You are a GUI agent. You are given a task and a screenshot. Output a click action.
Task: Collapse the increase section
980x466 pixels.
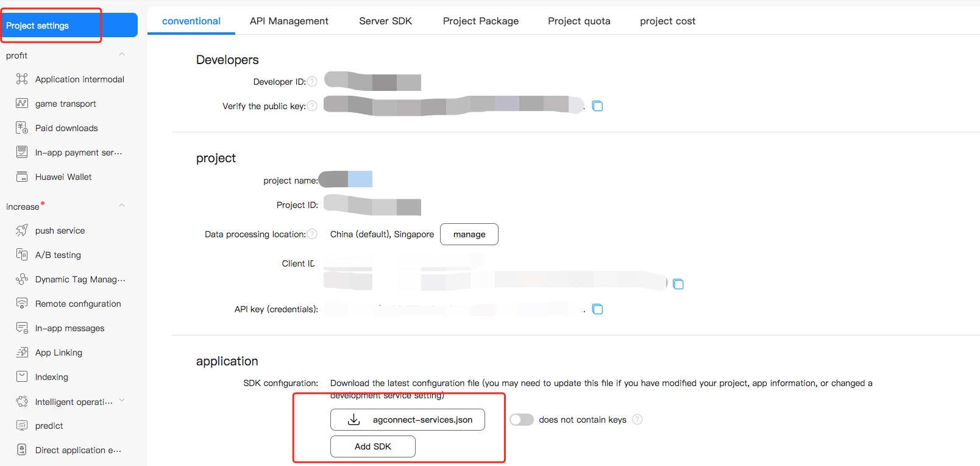coord(122,206)
